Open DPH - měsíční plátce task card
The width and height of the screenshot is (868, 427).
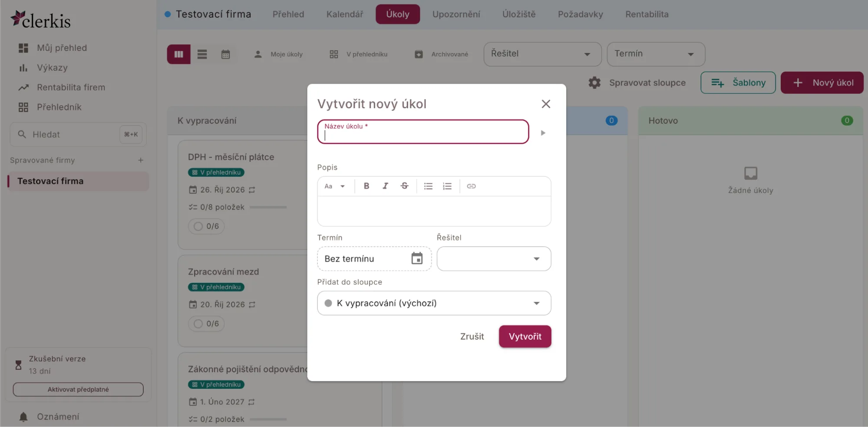tap(231, 157)
